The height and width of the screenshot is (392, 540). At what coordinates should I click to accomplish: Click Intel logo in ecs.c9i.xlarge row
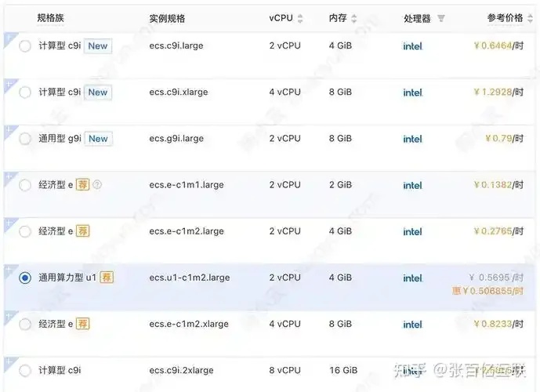(412, 93)
